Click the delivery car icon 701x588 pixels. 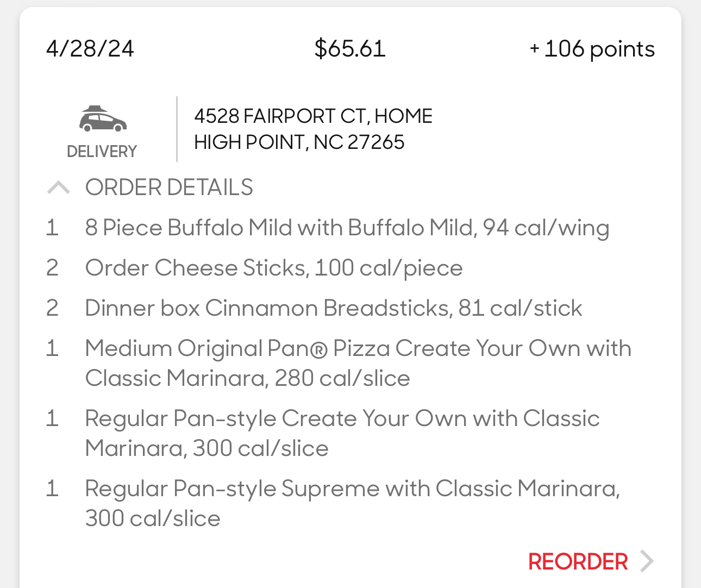click(x=103, y=119)
